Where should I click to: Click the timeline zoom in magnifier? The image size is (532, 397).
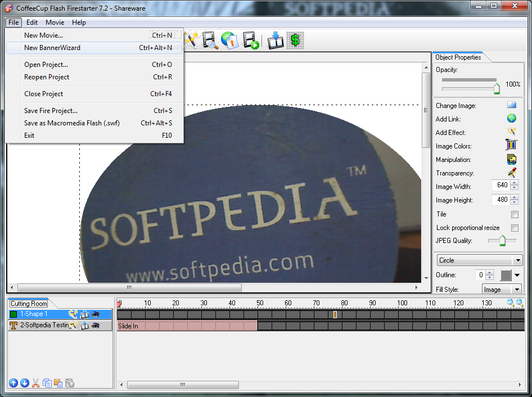520,303
